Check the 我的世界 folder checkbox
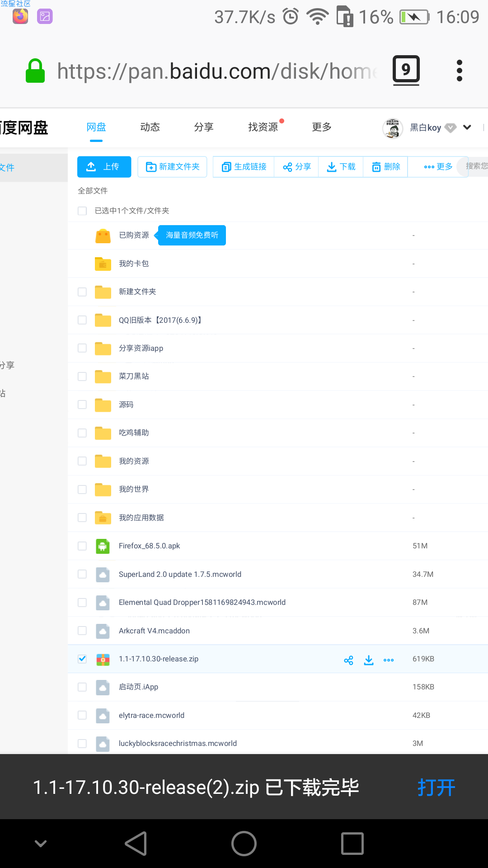 click(82, 490)
